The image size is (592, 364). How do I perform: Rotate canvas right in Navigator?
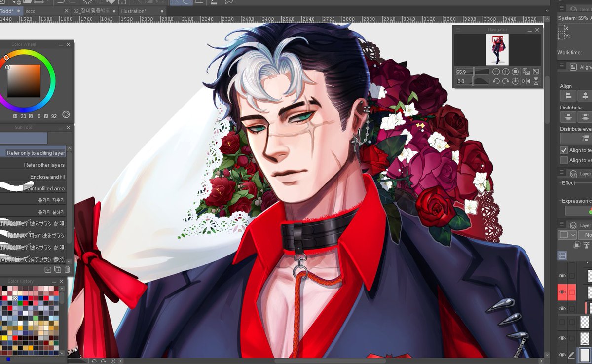pyautogui.click(x=506, y=81)
